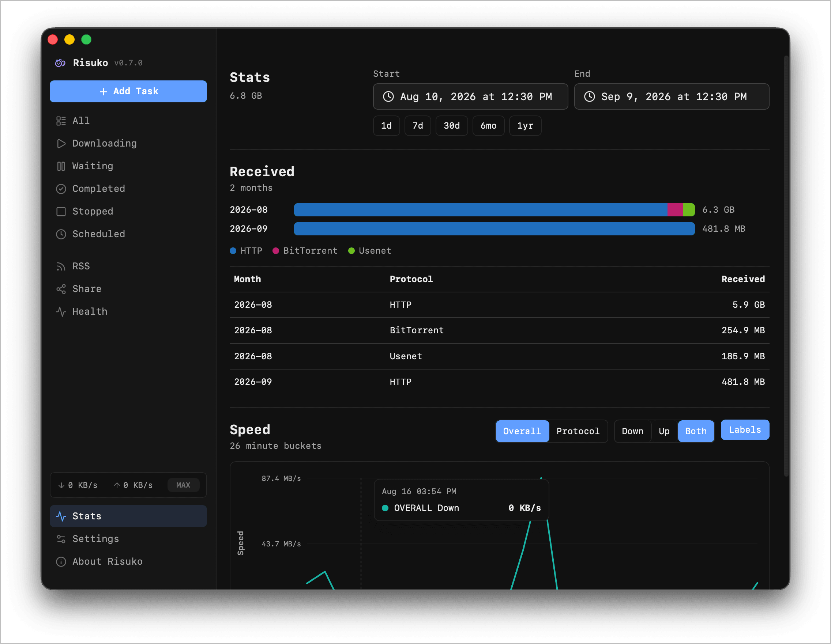Click the Health pulse icon
This screenshot has width=831, height=644.
pos(61,312)
